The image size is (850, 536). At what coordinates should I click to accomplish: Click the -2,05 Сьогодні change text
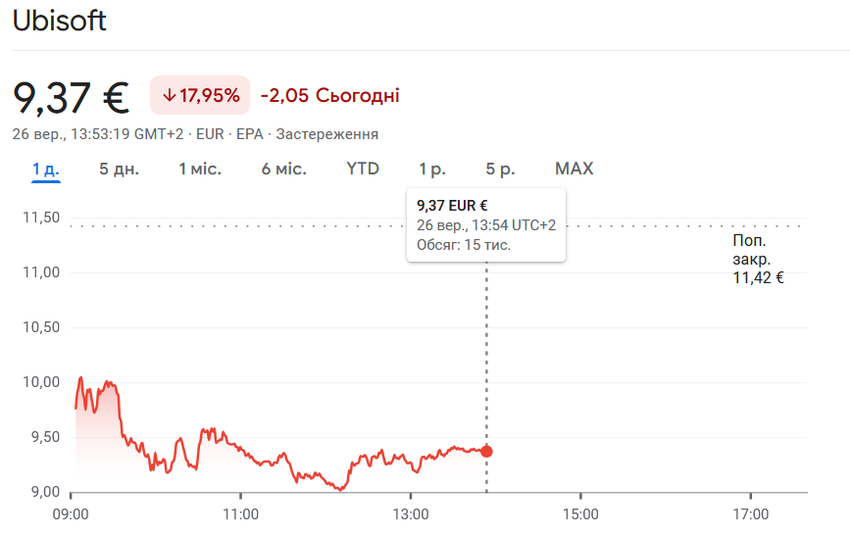pyautogui.click(x=330, y=96)
